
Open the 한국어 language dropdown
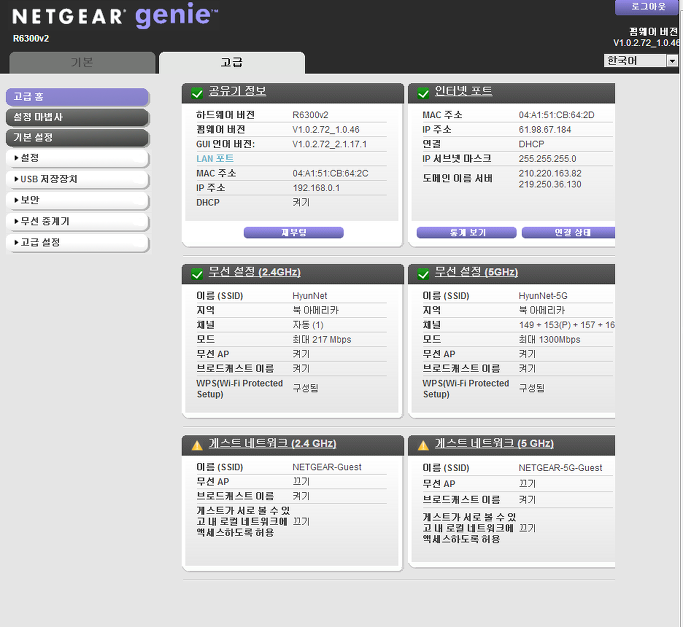pyautogui.click(x=640, y=61)
